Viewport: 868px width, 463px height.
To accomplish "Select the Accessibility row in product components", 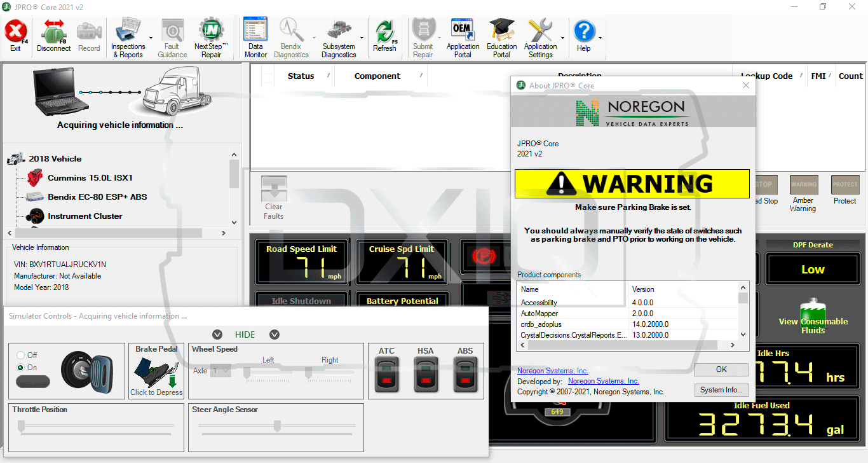I will [628, 303].
